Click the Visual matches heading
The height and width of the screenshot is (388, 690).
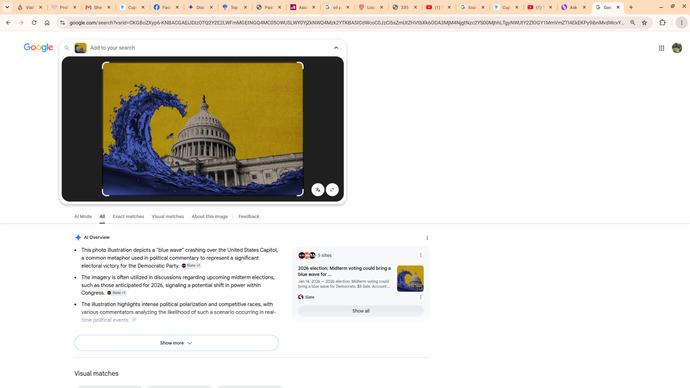pyautogui.click(x=96, y=373)
